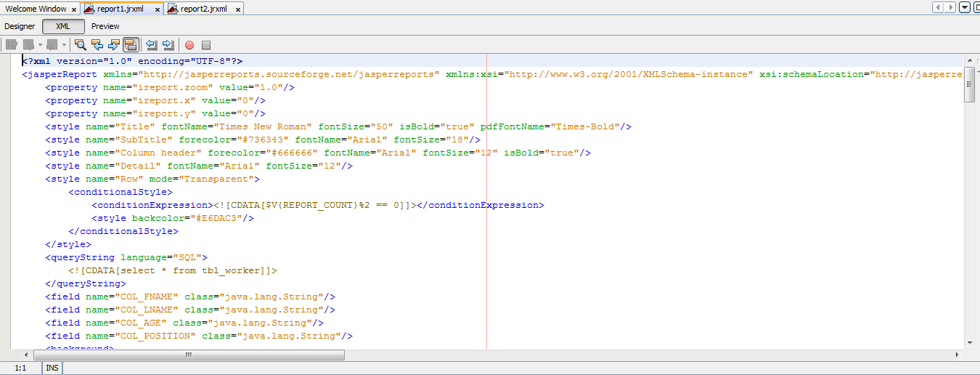Click the COL_POSITION field line
The width and height of the screenshot is (980, 375).
tap(199, 336)
